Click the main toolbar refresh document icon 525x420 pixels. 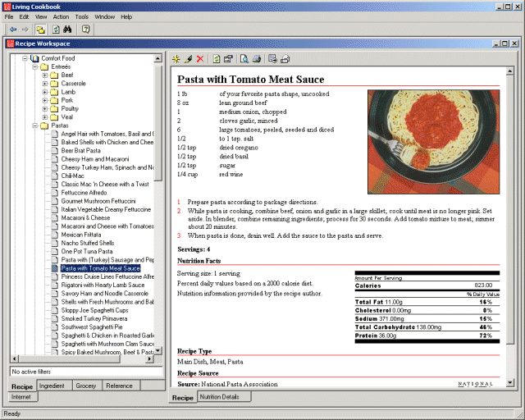(x=56, y=30)
